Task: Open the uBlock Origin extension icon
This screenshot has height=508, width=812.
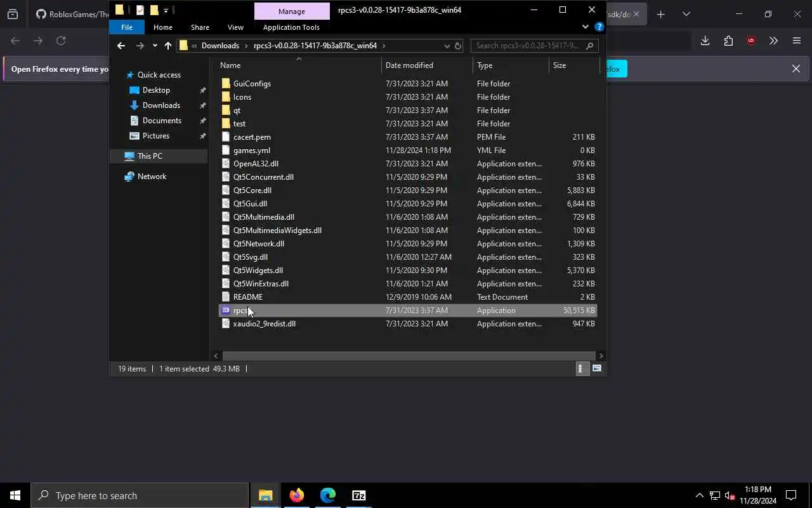Action: tap(751, 41)
